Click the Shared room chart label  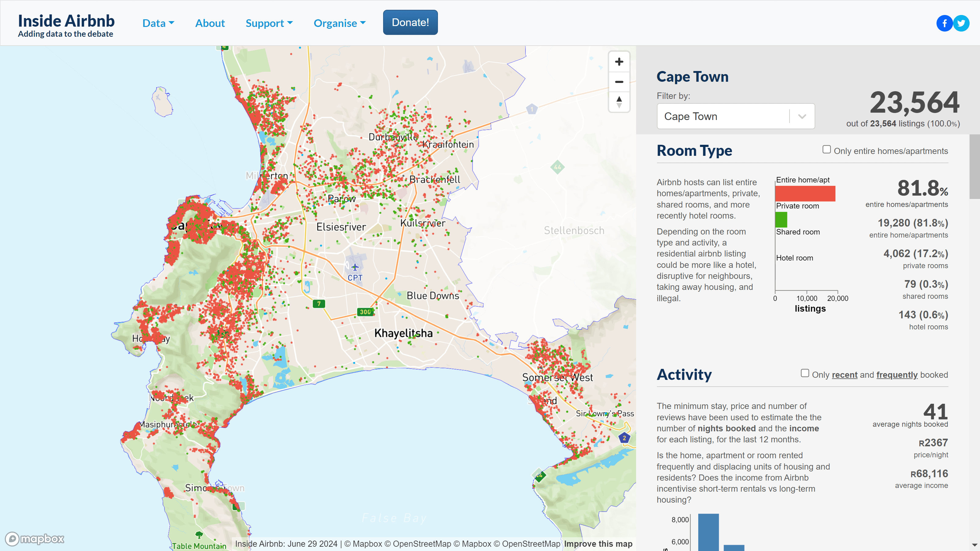[x=798, y=232]
